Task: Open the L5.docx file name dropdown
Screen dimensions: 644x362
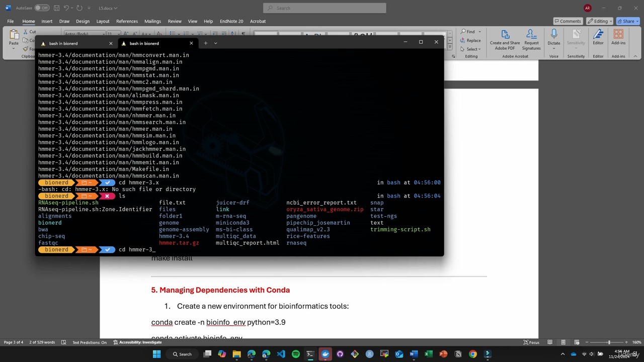Action: tap(108, 8)
